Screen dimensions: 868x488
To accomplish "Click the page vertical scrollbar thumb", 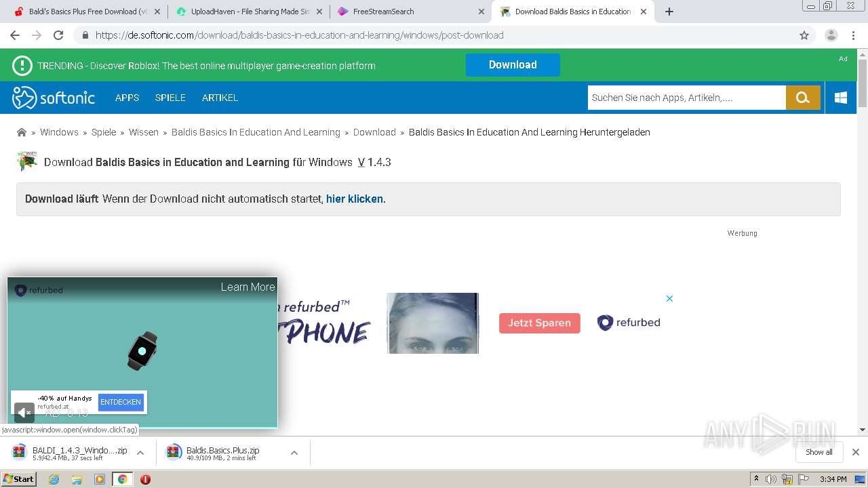I will coord(863,83).
